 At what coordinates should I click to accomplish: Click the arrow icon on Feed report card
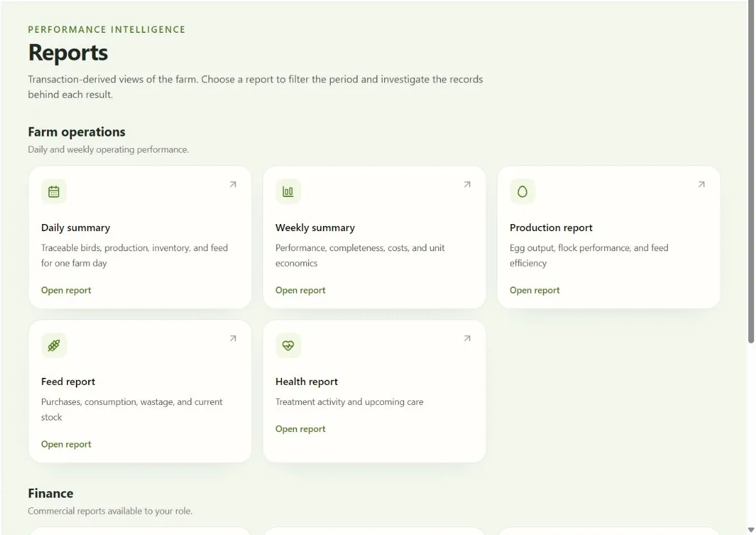pos(233,338)
